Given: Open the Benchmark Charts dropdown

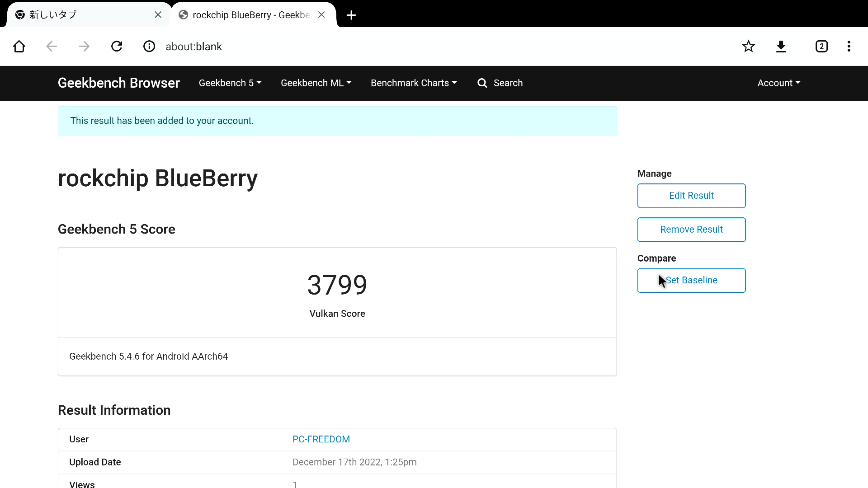Looking at the screenshot, I should pyautogui.click(x=414, y=83).
